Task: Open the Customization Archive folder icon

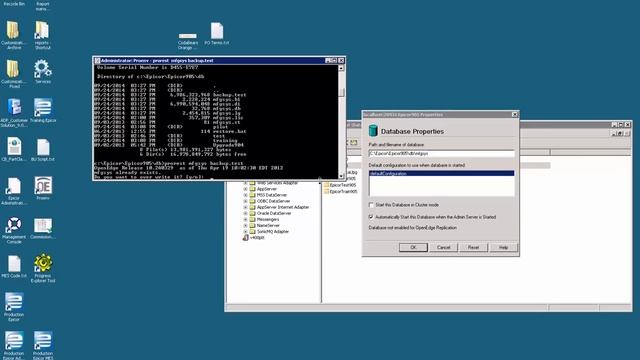Action: point(13,34)
